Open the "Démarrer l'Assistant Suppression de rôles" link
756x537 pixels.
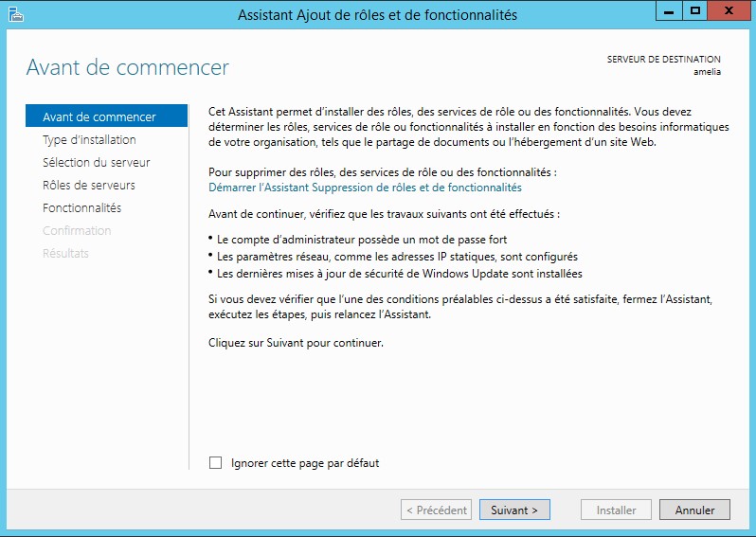click(x=365, y=188)
